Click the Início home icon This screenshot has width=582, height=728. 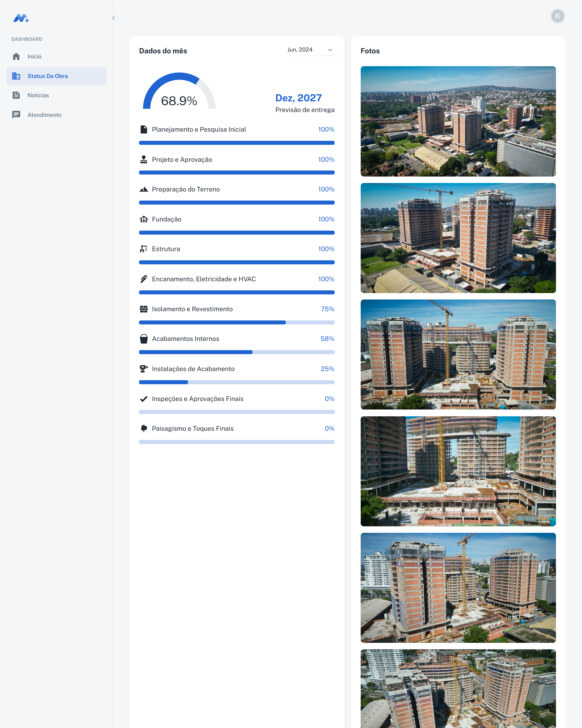point(16,56)
